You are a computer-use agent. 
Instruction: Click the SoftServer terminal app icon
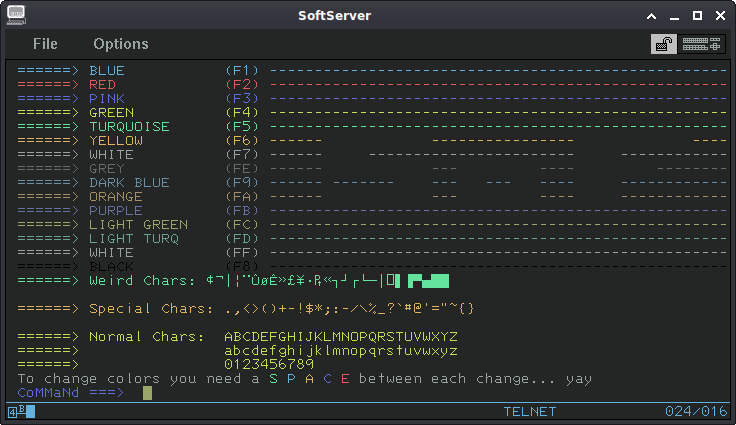16,15
